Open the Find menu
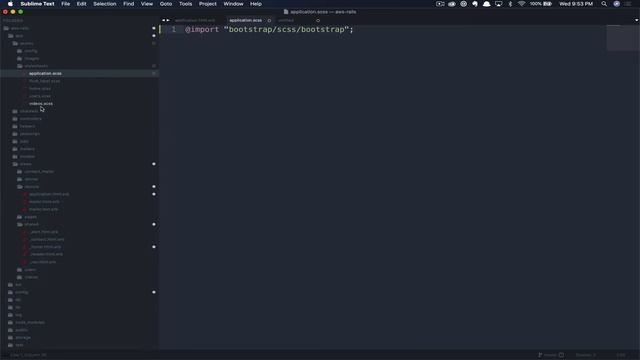640x360 pixels. (x=129, y=4)
